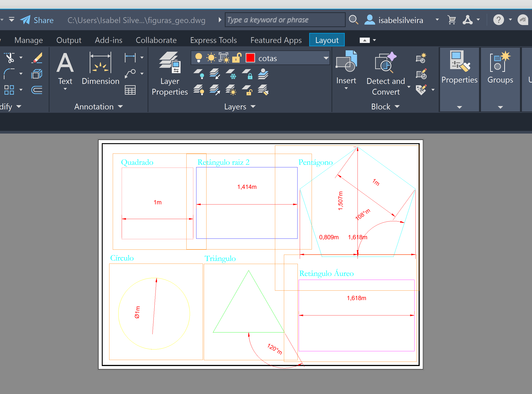Click the Table tool icon

(x=130, y=90)
